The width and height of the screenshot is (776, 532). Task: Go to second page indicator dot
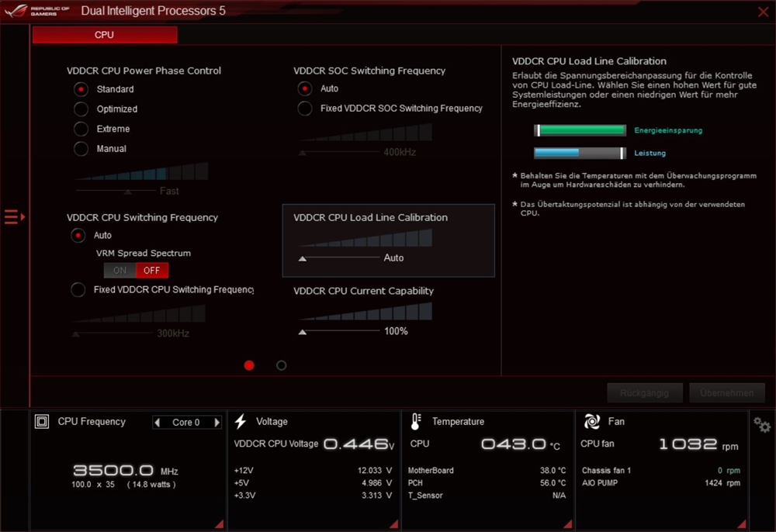pyautogui.click(x=281, y=365)
